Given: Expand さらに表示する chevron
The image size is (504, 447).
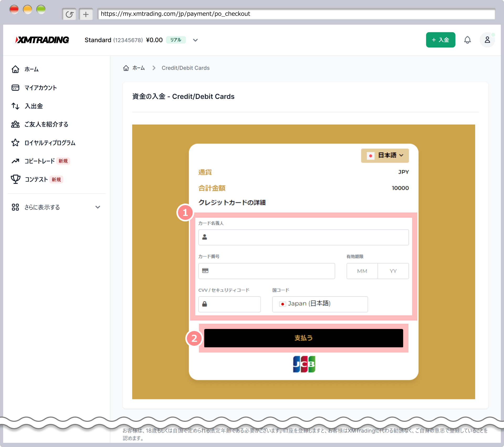Looking at the screenshot, I should coord(98,207).
